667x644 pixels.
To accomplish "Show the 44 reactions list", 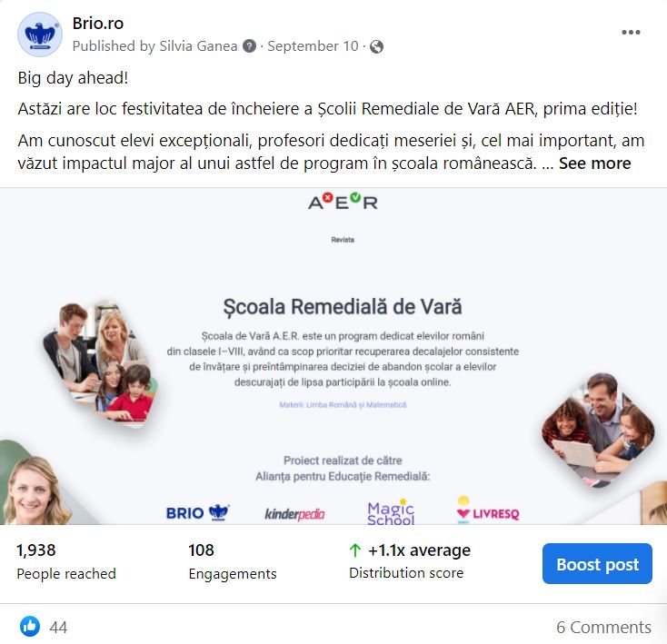I will (x=58, y=627).
